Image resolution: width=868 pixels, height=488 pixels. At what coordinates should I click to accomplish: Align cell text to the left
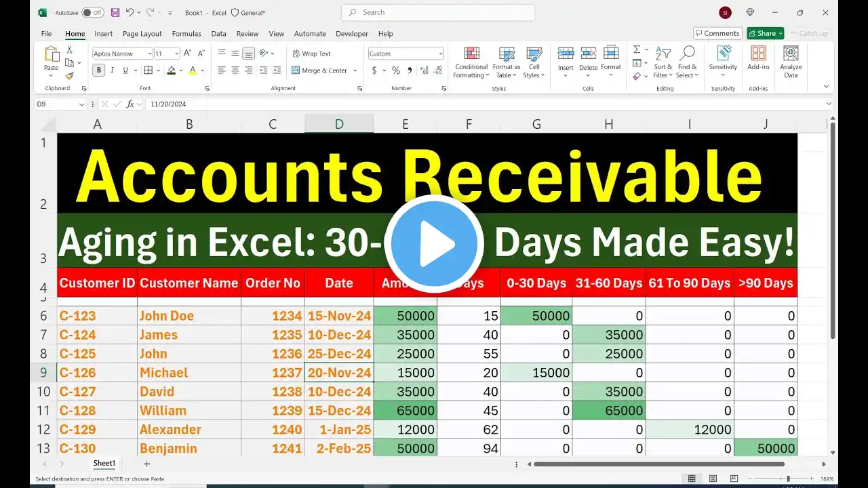[222, 70]
